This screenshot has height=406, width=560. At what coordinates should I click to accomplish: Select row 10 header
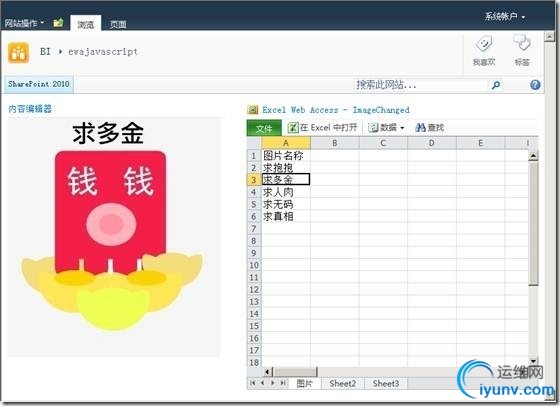254,265
